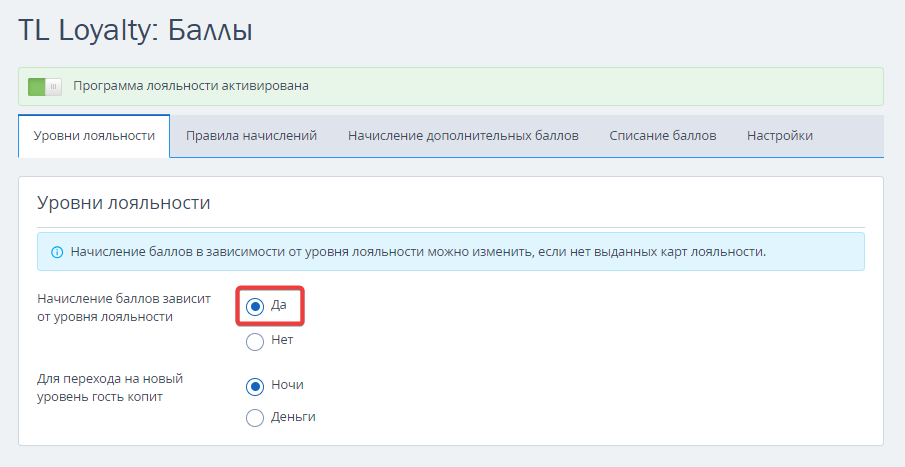Image resolution: width=905 pixels, height=467 pixels.
Task: Click the Уровни лояльности section heading
Action: [x=124, y=203]
